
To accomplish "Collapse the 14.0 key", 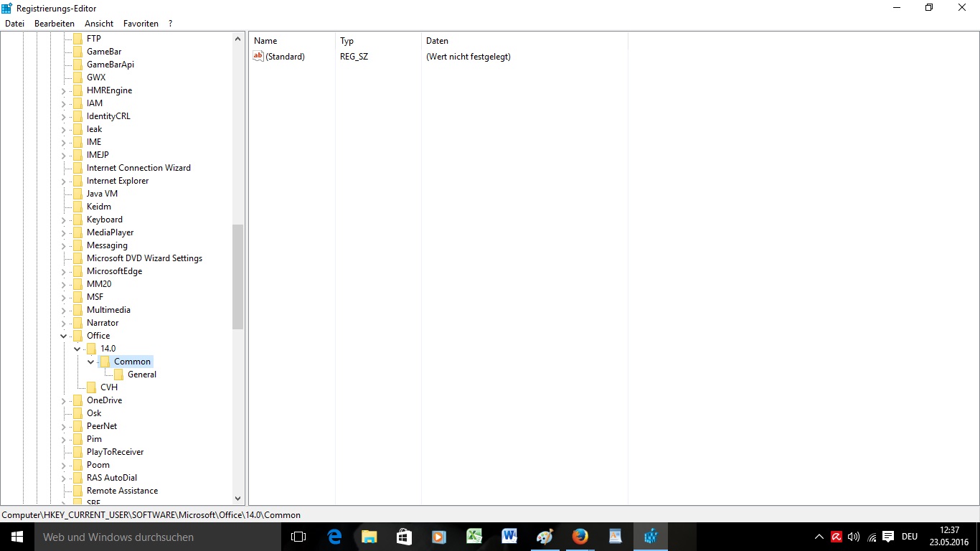I will pyautogui.click(x=77, y=349).
